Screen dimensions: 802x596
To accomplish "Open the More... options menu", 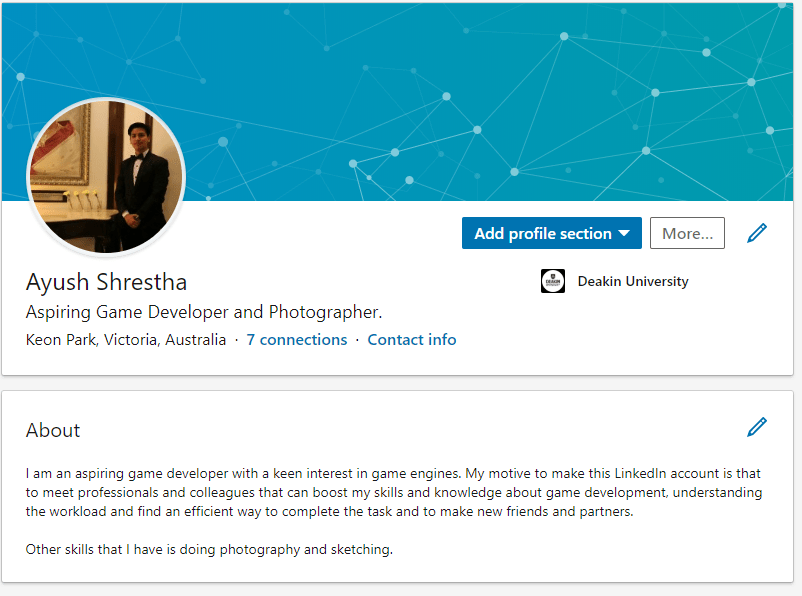I will (x=687, y=233).
